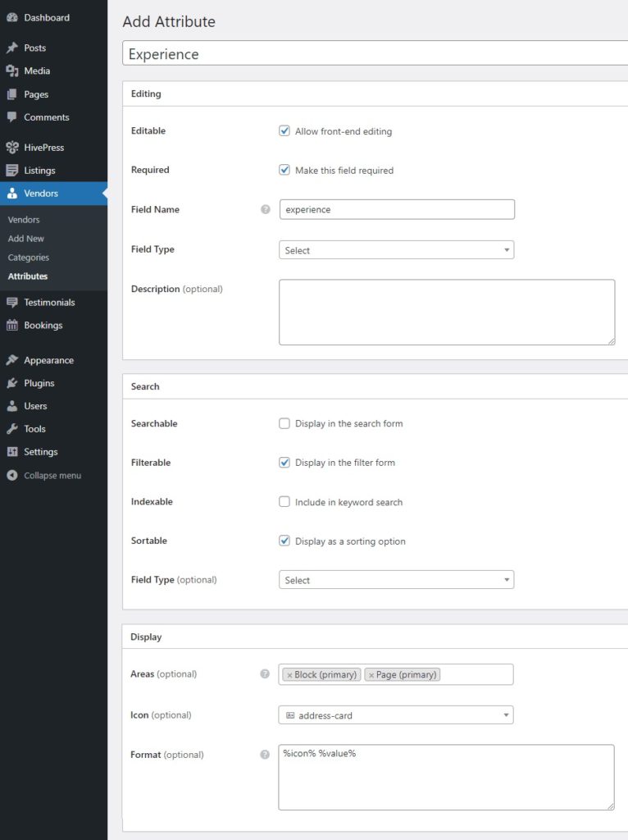Open Categories under Vendors menu

tap(29, 258)
